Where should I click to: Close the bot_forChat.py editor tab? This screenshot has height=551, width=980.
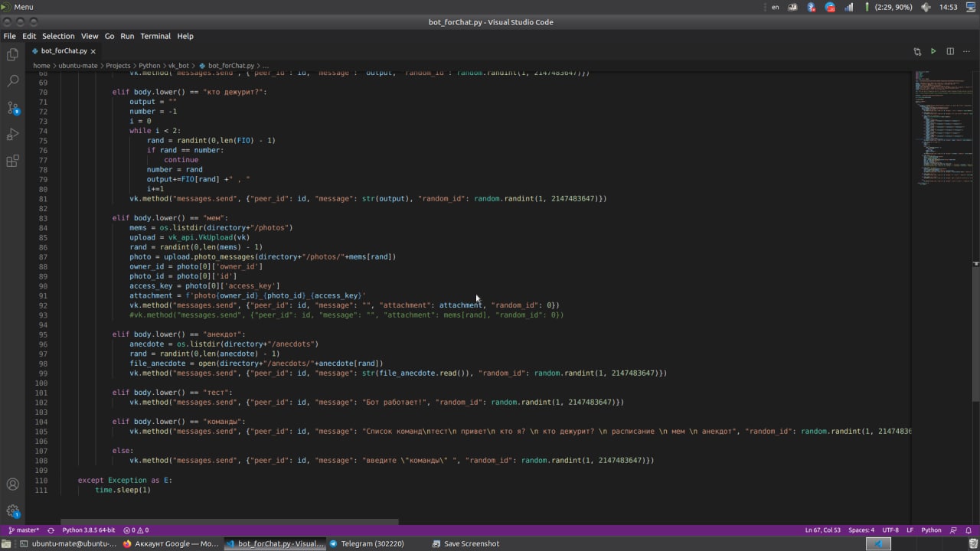tap(93, 51)
